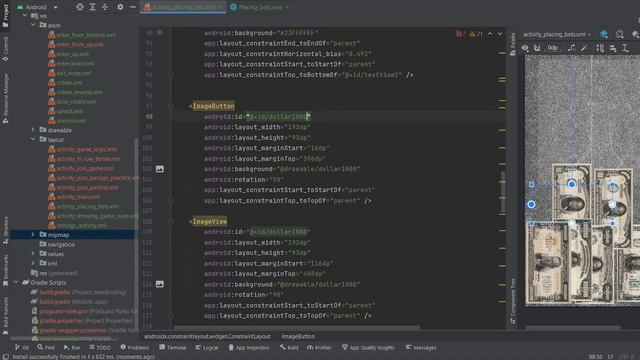Expand the drawable folder
Screen dimensions: 640x360
(x=33, y=130)
